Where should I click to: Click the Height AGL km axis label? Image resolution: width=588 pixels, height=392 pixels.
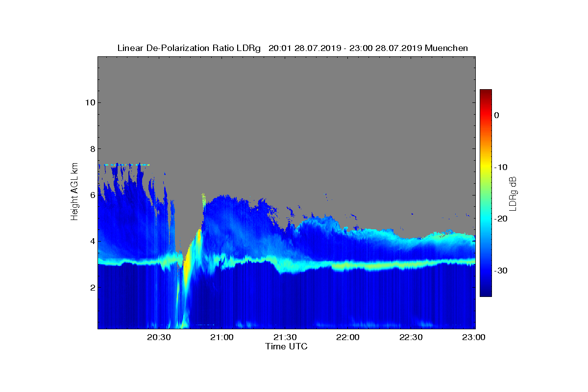pos(74,192)
